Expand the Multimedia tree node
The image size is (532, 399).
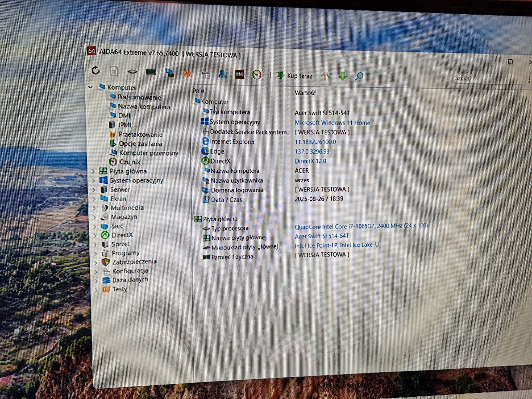94,208
